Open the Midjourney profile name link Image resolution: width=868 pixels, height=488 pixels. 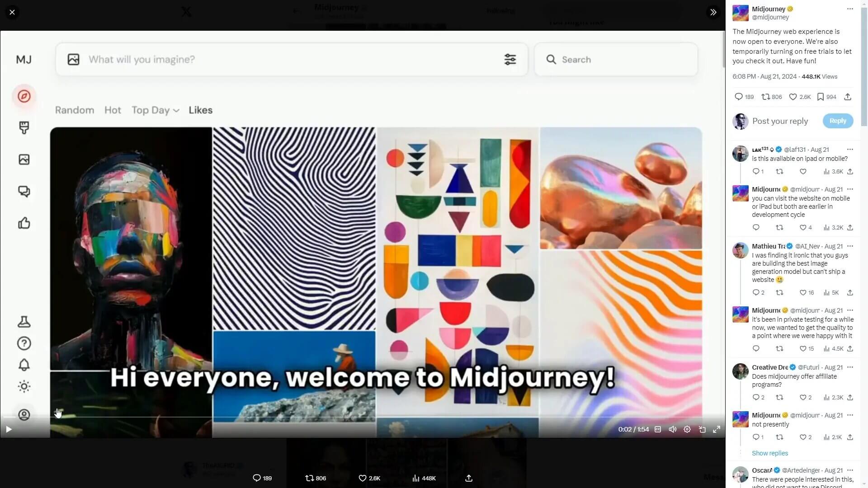click(x=769, y=9)
